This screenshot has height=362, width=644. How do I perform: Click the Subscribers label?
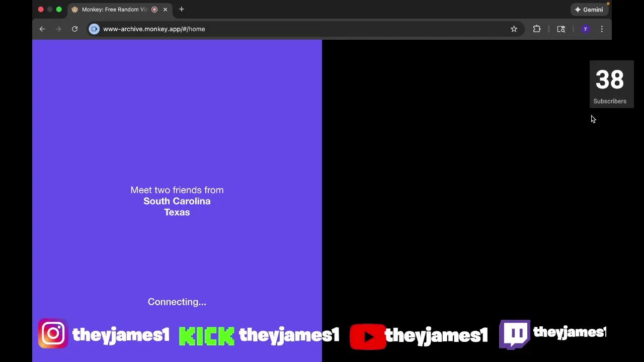click(610, 101)
